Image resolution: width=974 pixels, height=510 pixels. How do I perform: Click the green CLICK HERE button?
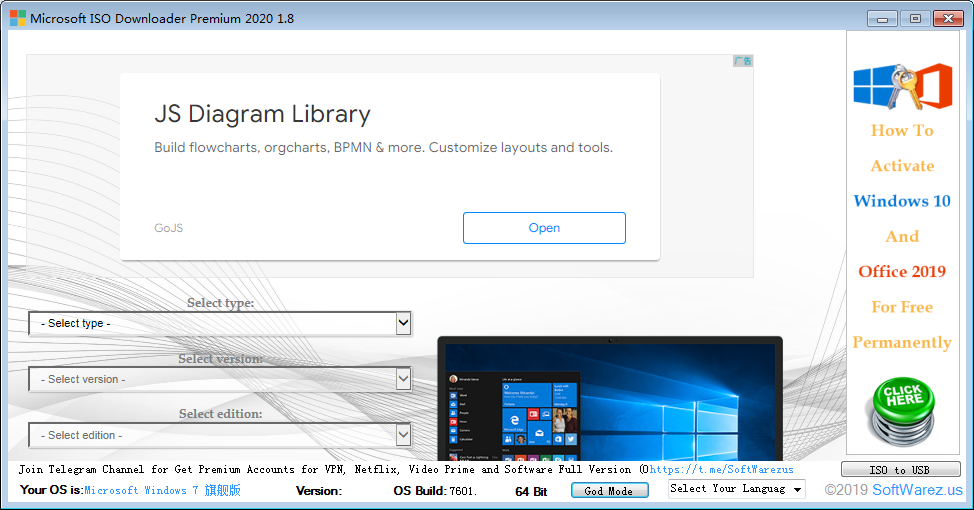pos(903,411)
